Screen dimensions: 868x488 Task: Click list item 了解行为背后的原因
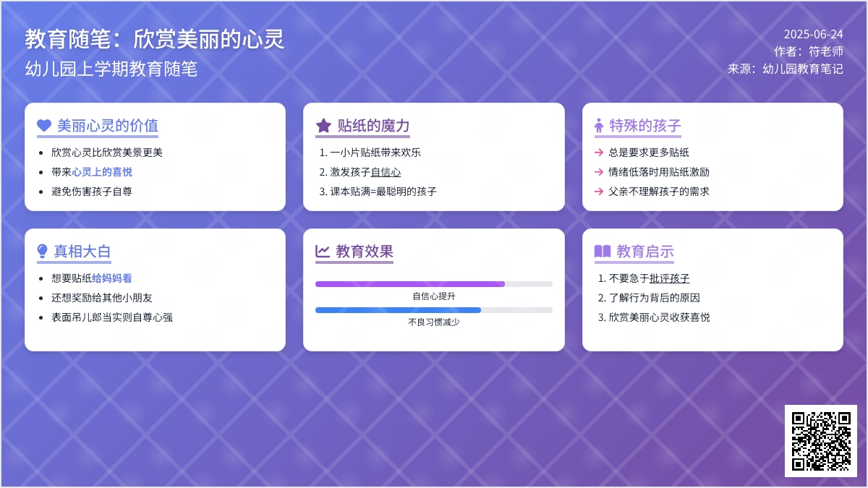655,298
